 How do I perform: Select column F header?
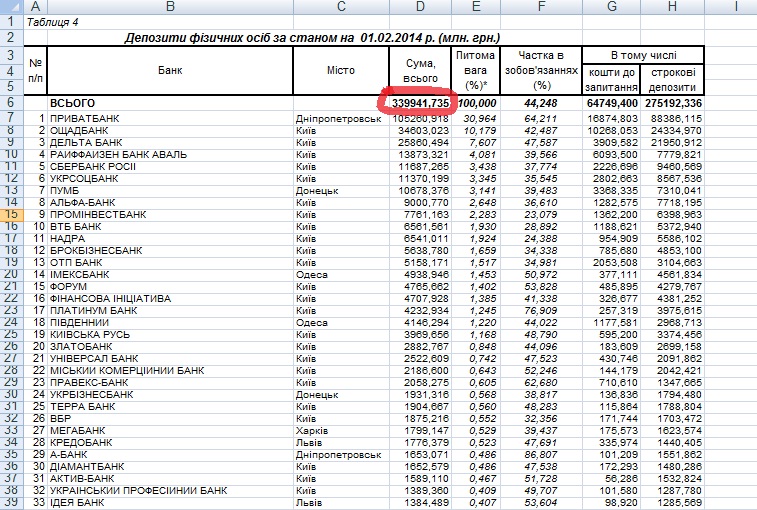coord(541,7)
